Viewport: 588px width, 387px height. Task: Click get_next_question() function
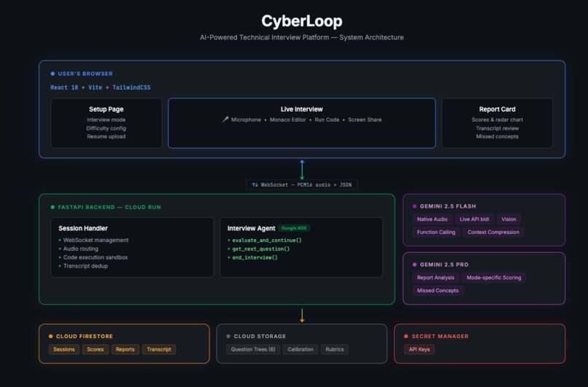[261, 249]
